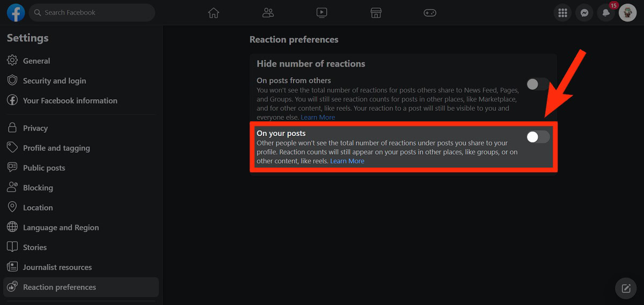The image size is (644, 305).
Task: Open the Messenger icon
Action: point(584,13)
